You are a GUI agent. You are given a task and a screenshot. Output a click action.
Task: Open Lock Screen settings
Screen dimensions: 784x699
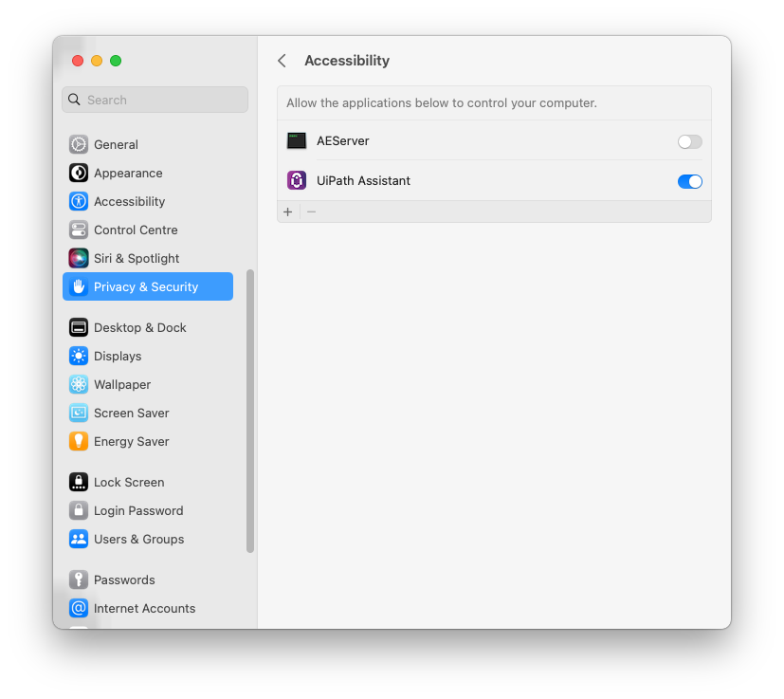[x=129, y=482]
